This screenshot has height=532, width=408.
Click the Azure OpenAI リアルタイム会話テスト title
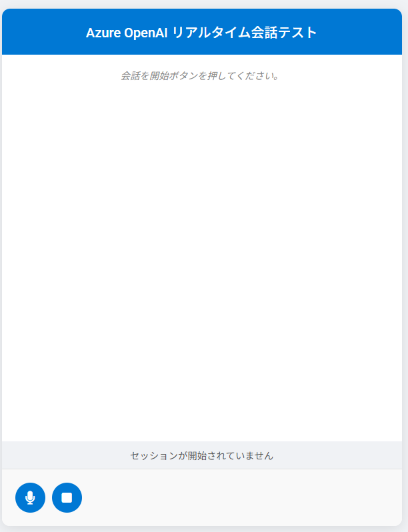(x=201, y=33)
